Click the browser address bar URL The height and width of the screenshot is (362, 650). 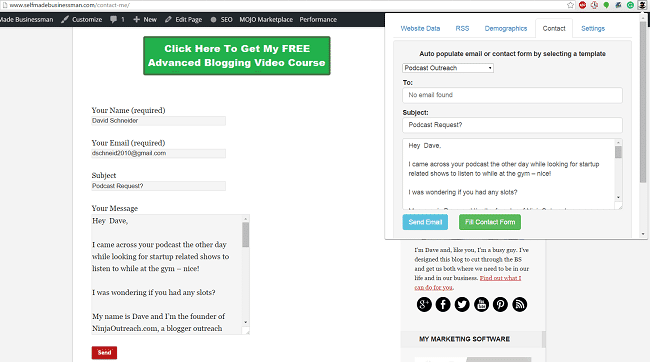pos(69,5)
